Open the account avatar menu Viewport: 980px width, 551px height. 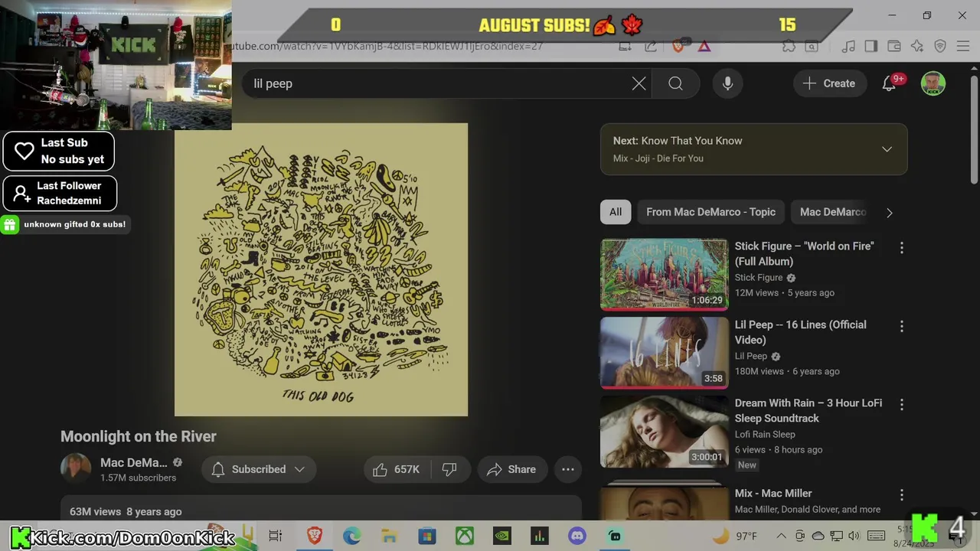pyautogui.click(x=933, y=83)
